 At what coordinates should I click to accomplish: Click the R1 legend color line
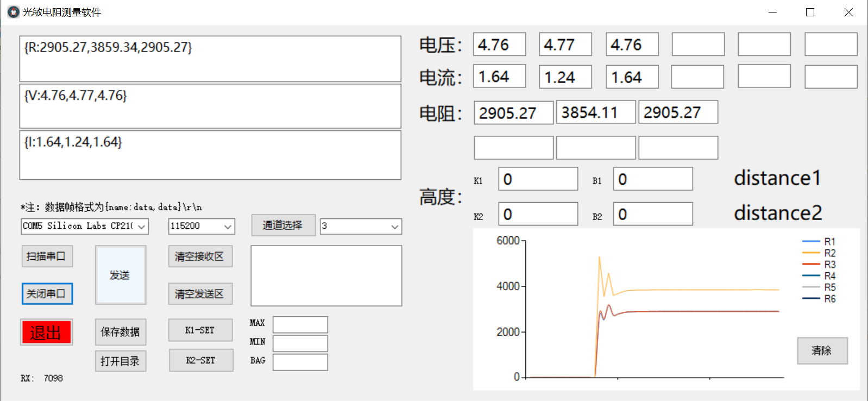point(811,241)
